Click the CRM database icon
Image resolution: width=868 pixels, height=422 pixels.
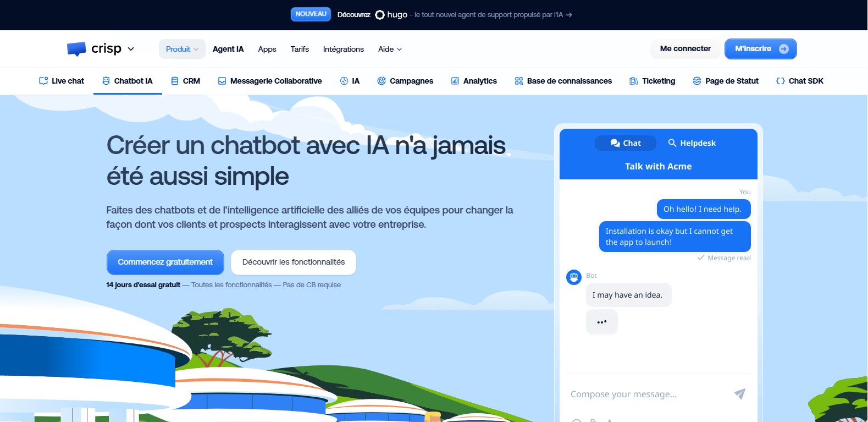tap(175, 81)
